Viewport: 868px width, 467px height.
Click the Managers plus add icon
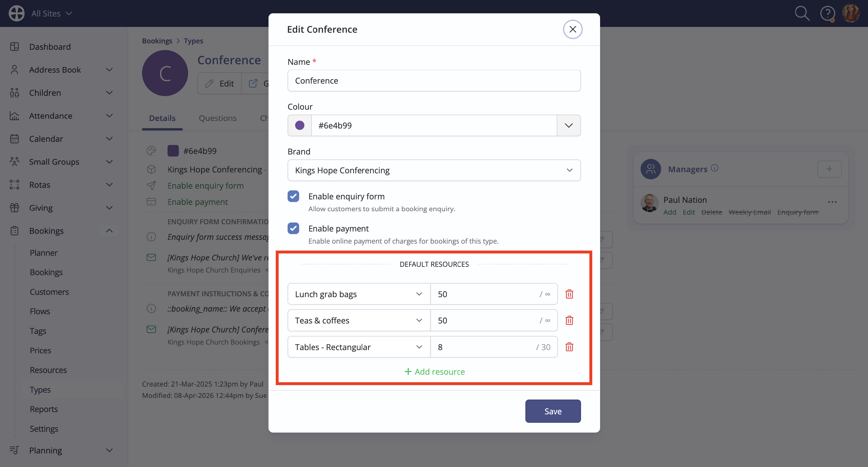(829, 169)
